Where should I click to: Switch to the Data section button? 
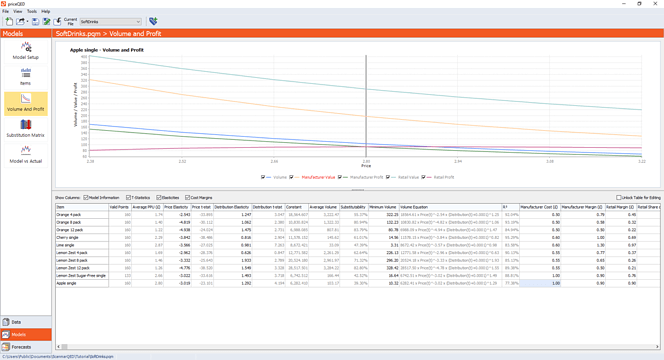click(26, 322)
